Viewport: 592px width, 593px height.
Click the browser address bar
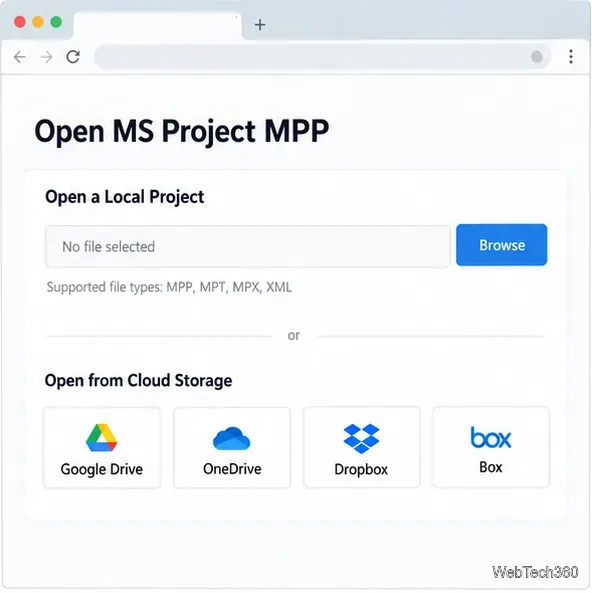click(x=322, y=57)
